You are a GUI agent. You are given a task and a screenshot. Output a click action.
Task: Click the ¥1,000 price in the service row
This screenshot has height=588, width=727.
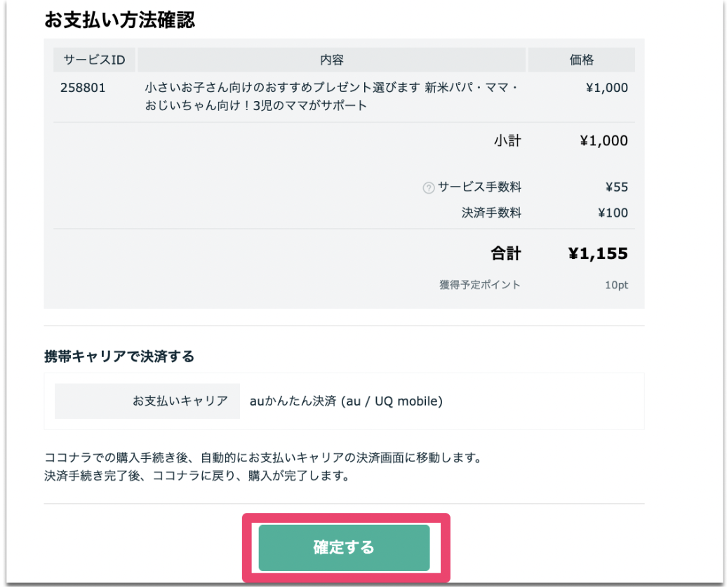click(x=607, y=88)
